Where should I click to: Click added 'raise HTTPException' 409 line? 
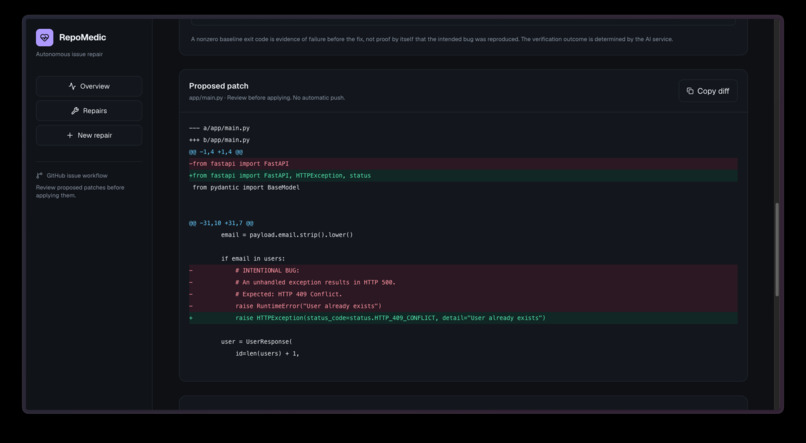coord(463,318)
